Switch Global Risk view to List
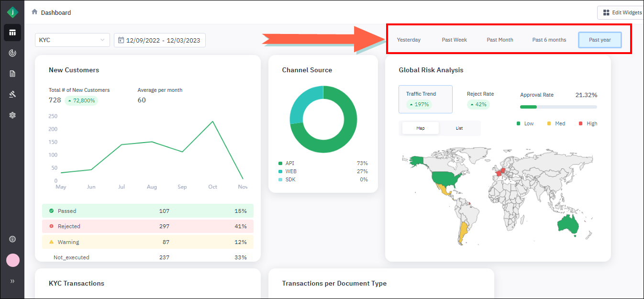The width and height of the screenshot is (644, 299). pos(459,128)
